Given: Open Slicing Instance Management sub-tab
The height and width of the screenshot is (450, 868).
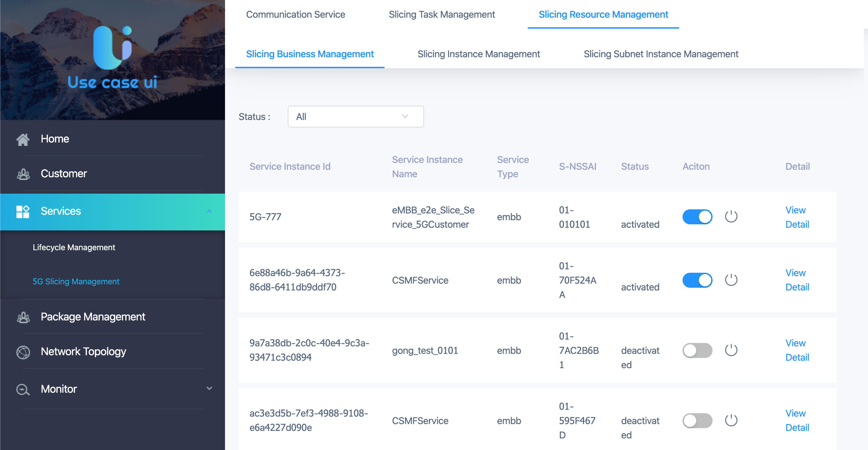Looking at the screenshot, I should 479,54.
